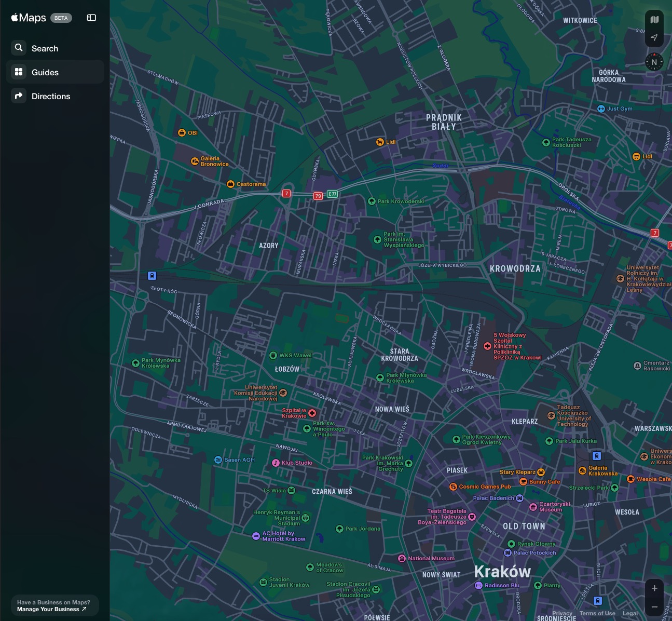Select the Teatr Bagatela pin
This screenshot has height=621, width=672.
tap(472, 517)
